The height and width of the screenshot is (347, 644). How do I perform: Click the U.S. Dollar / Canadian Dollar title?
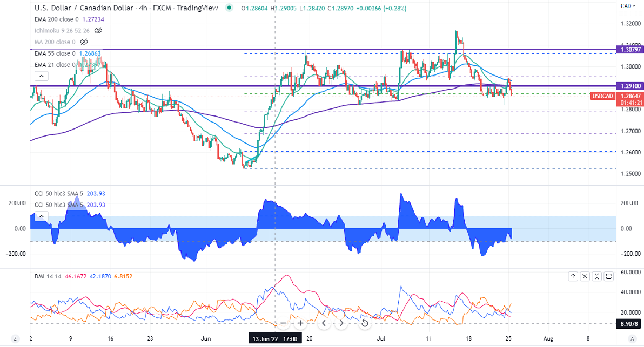coord(84,8)
